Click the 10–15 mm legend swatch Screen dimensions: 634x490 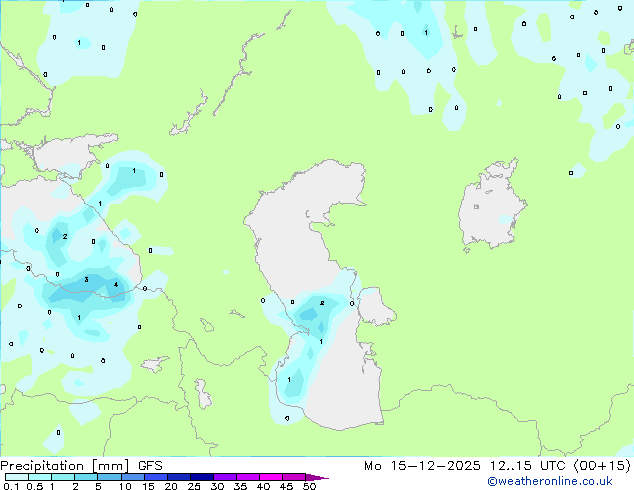132,477
